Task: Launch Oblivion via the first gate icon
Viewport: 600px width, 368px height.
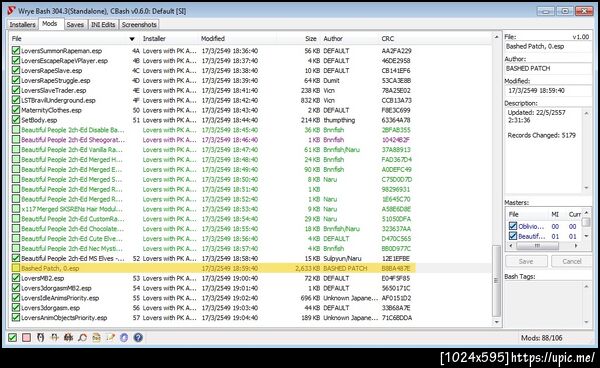Action: tap(41, 337)
